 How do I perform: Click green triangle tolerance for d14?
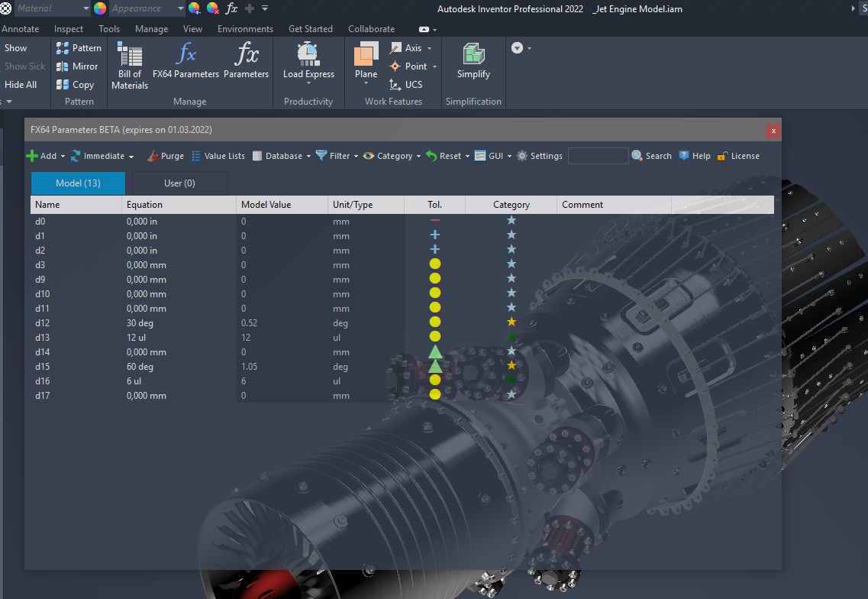[x=435, y=351]
